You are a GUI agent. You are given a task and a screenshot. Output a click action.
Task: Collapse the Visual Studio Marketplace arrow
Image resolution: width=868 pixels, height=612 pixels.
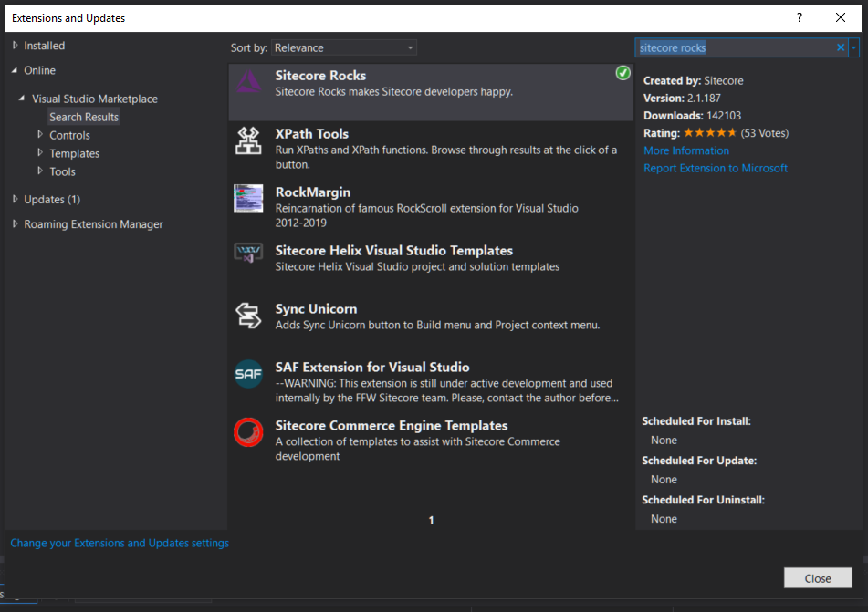22,99
